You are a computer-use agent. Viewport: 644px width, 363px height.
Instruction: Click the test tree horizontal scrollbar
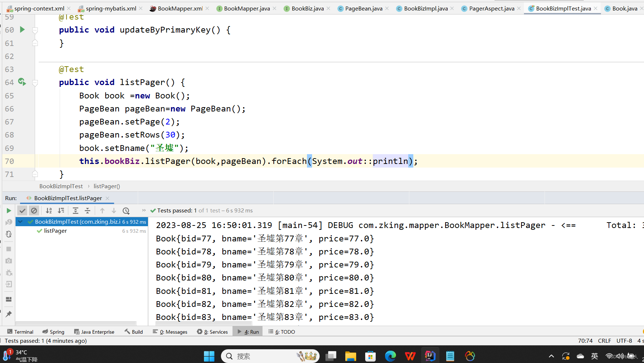click(76, 323)
